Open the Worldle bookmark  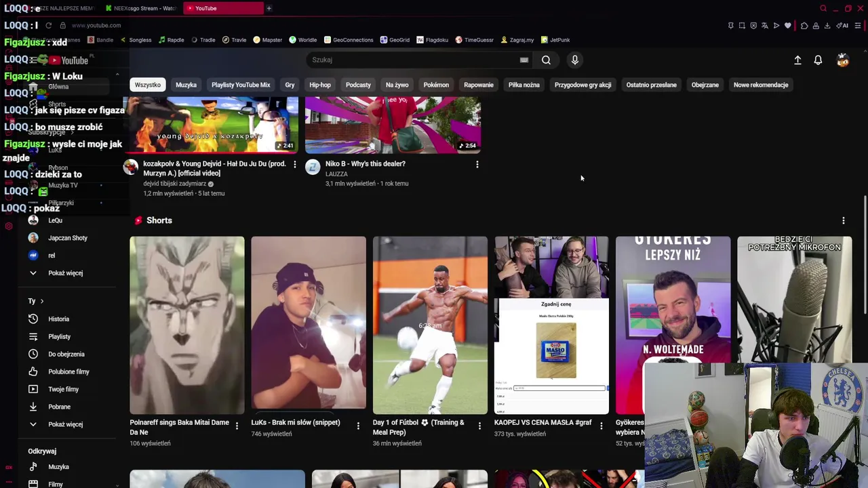[x=302, y=40]
